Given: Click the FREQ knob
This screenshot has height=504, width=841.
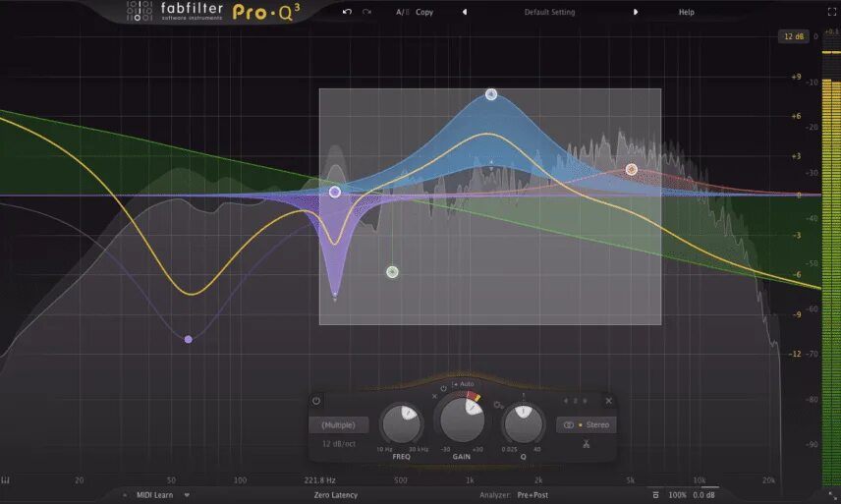Looking at the screenshot, I should point(402,423).
